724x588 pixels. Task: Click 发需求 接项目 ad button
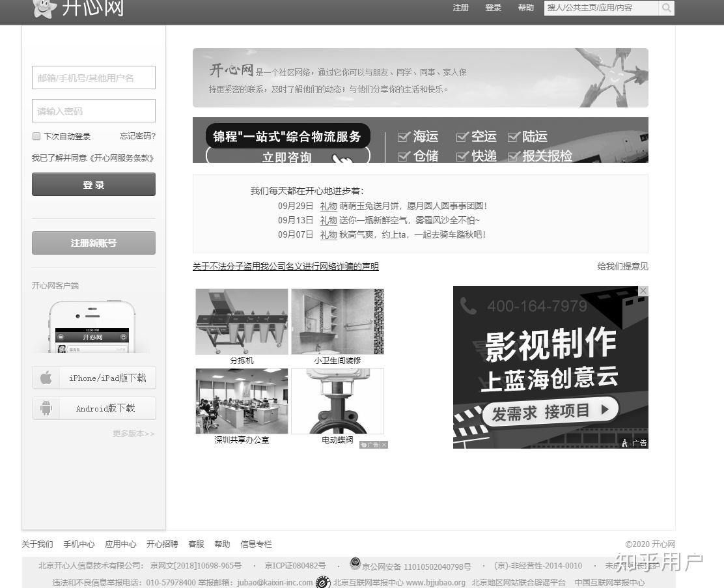click(x=550, y=411)
